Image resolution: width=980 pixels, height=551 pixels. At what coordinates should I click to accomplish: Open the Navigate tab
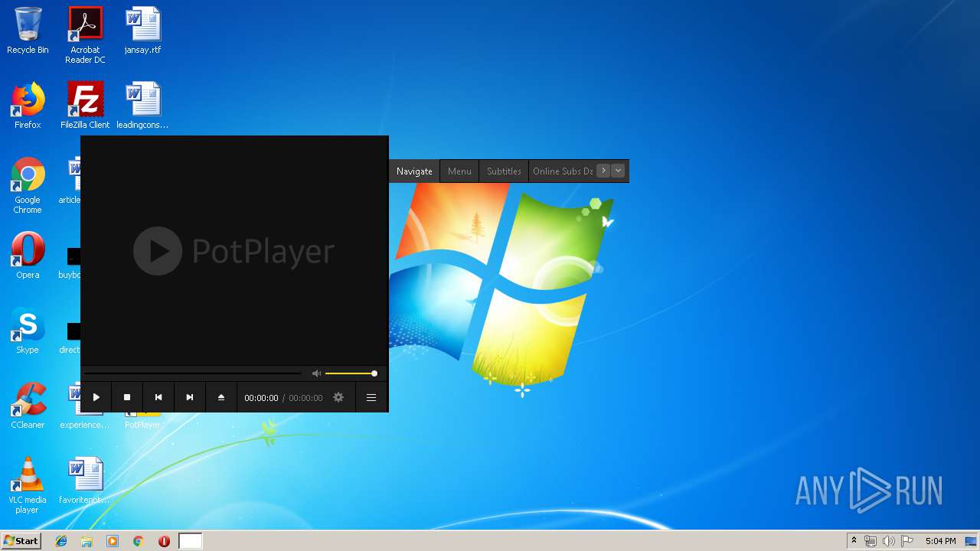click(414, 171)
